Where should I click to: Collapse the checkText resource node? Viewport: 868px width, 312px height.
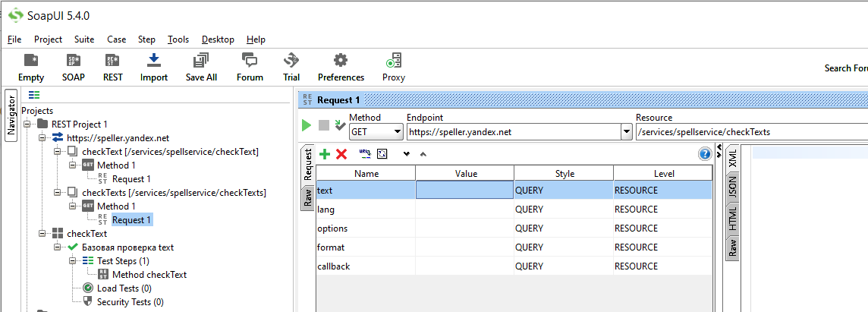[x=56, y=151]
